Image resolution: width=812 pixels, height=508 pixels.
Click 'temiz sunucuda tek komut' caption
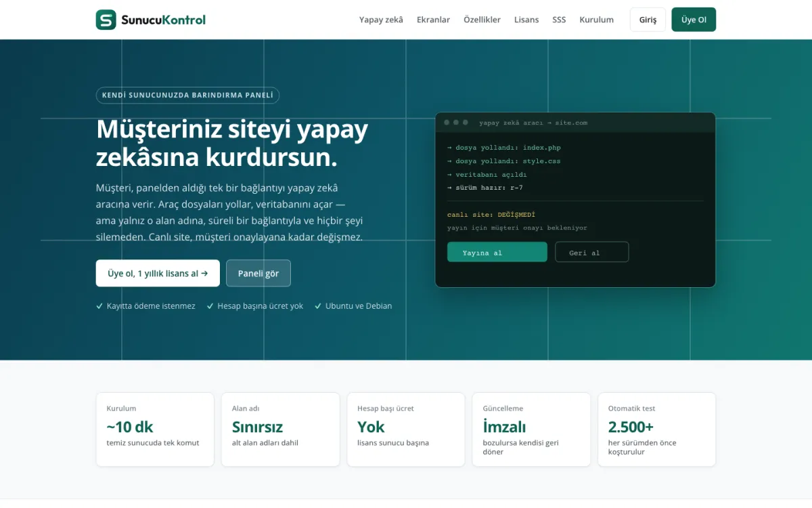point(153,443)
